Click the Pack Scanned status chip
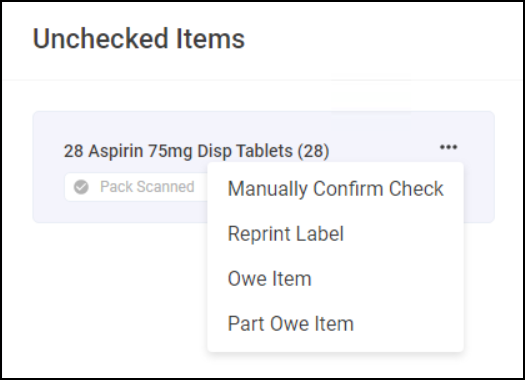525x380 pixels. (x=136, y=187)
